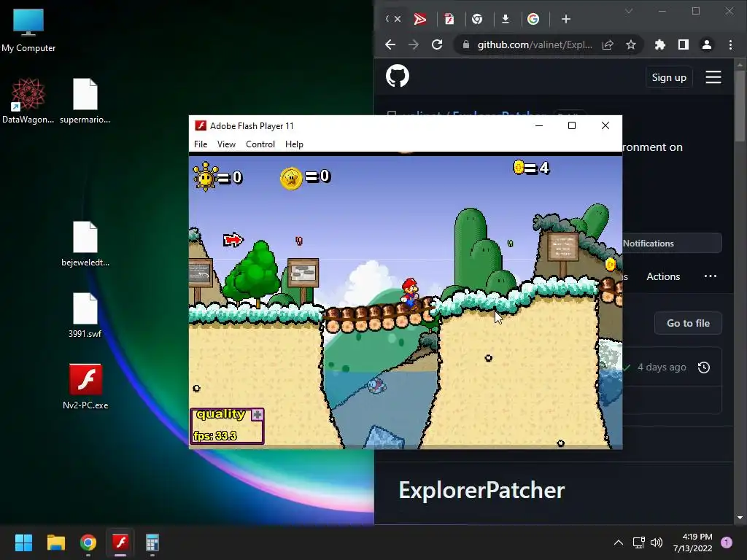Open a new Chrome tab
Screen dimensions: 747x560
(x=566, y=19)
